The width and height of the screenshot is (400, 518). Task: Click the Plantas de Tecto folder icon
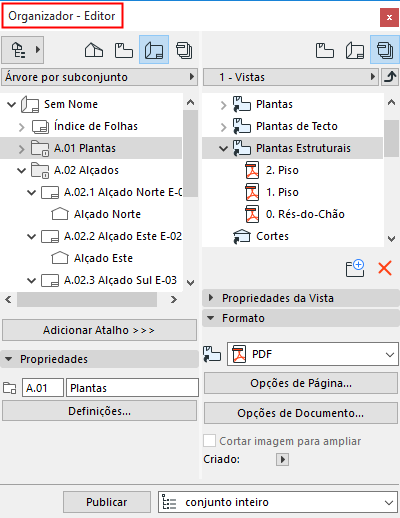242,126
